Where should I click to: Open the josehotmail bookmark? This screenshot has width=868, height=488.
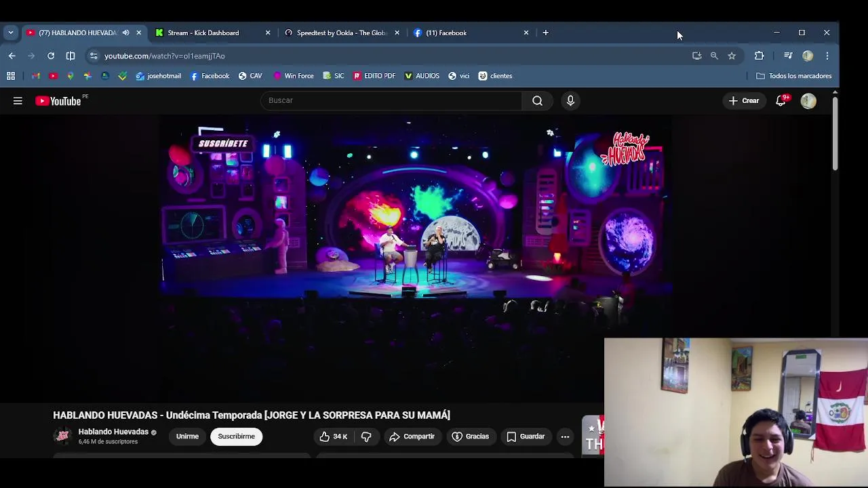point(159,76)
